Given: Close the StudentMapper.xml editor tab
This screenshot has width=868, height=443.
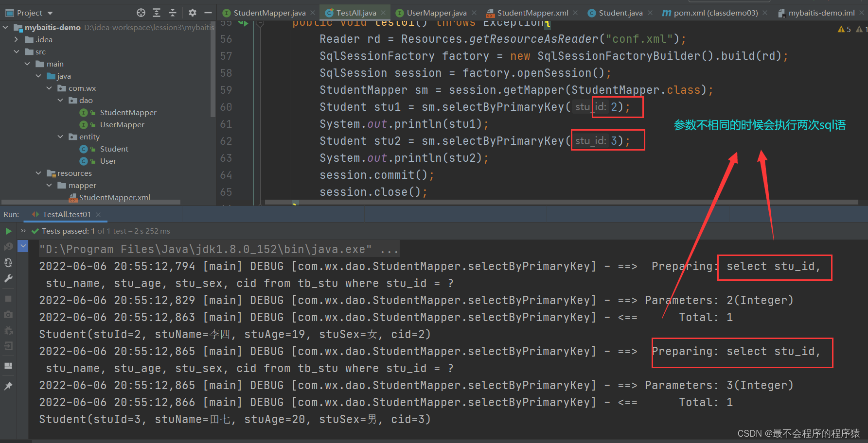Looking at the screenshot, I should tap(575, 13).
